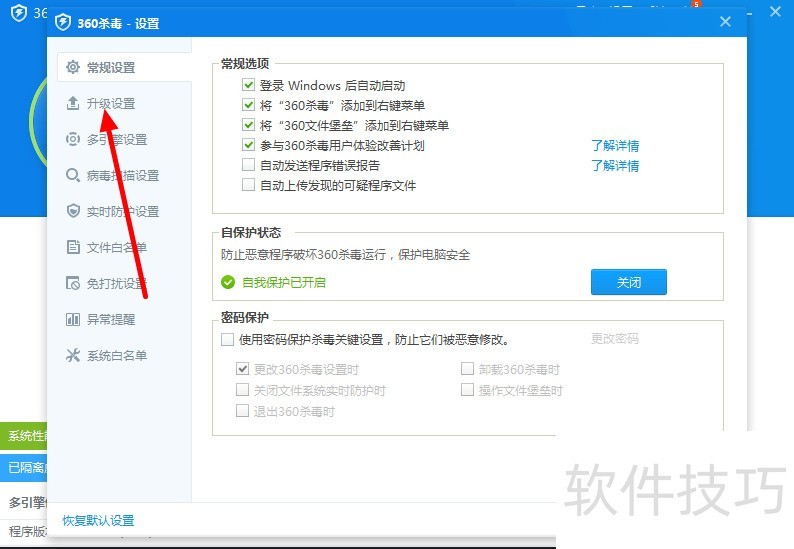Click the 密码保护 group heading
794x549 pixels.
click(x=245, y=317)
